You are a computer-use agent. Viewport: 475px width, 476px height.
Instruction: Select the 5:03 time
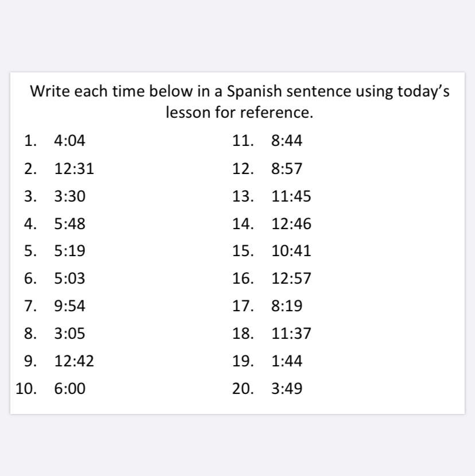click(x=69, y=278)
